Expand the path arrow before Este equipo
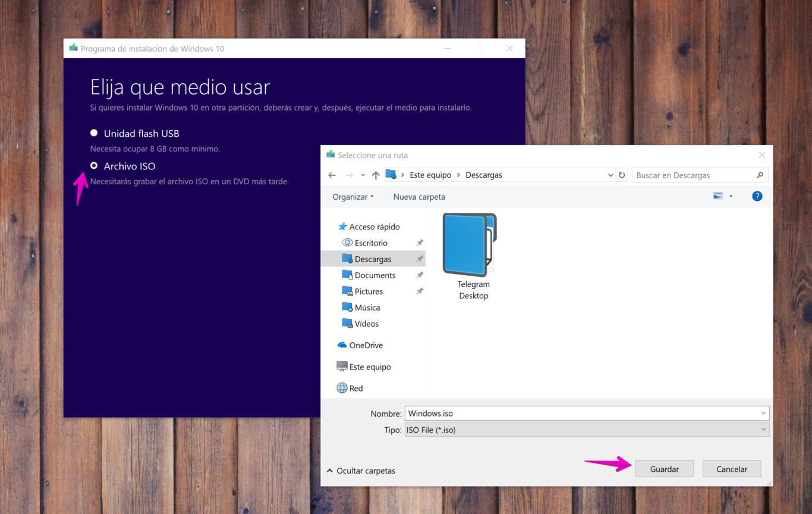The image size is (812, 514). pyautogui.click(x=402, y=175)
